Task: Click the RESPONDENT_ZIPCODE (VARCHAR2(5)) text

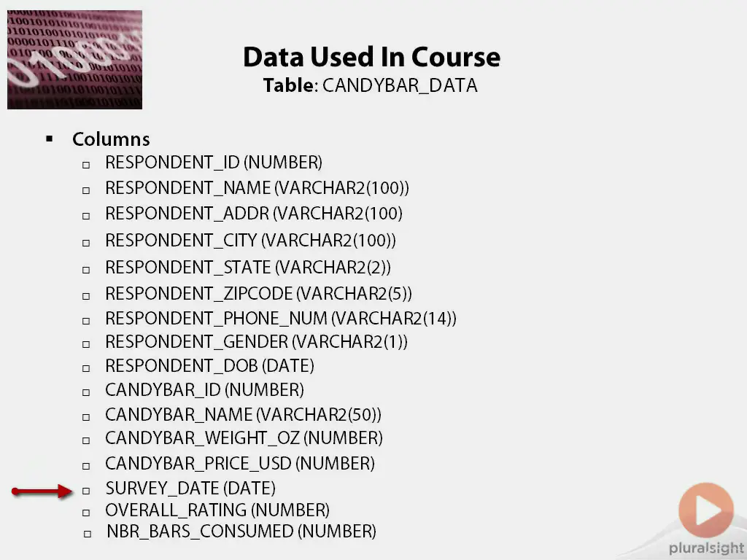Action: click(x=258, y=294)
